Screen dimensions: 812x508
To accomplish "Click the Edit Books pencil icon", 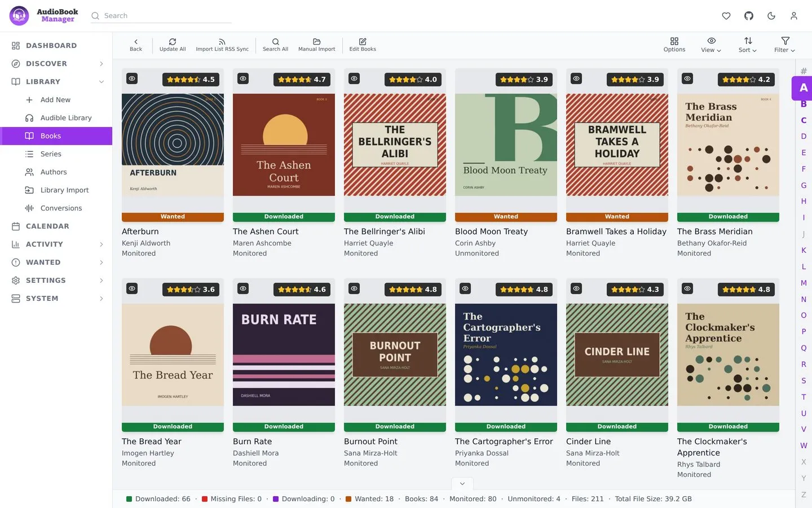I will (x=363, y=45).
